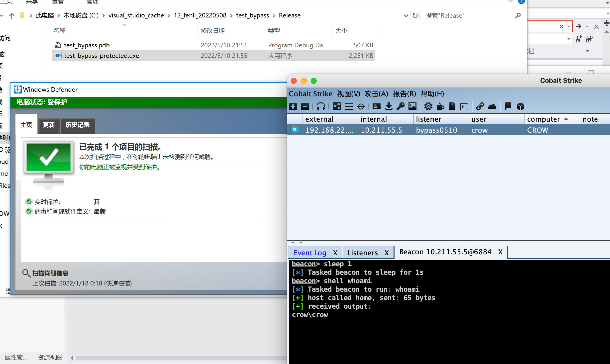Click the chain link Host a File icon
The width and height of the screenshot is (610, 364).
pyautogui.click(x=480, y=106)
